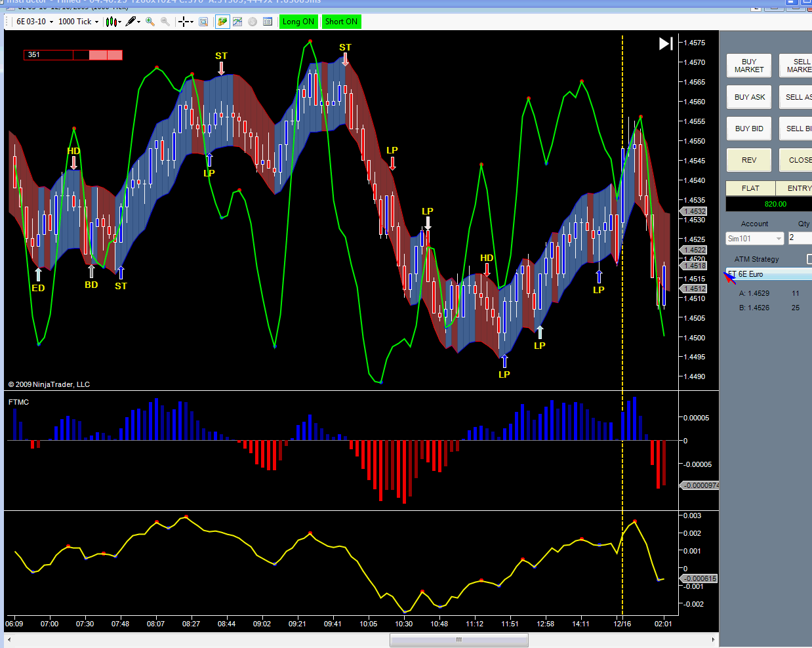Select the crosshair cursor tool

click(184, 22)
